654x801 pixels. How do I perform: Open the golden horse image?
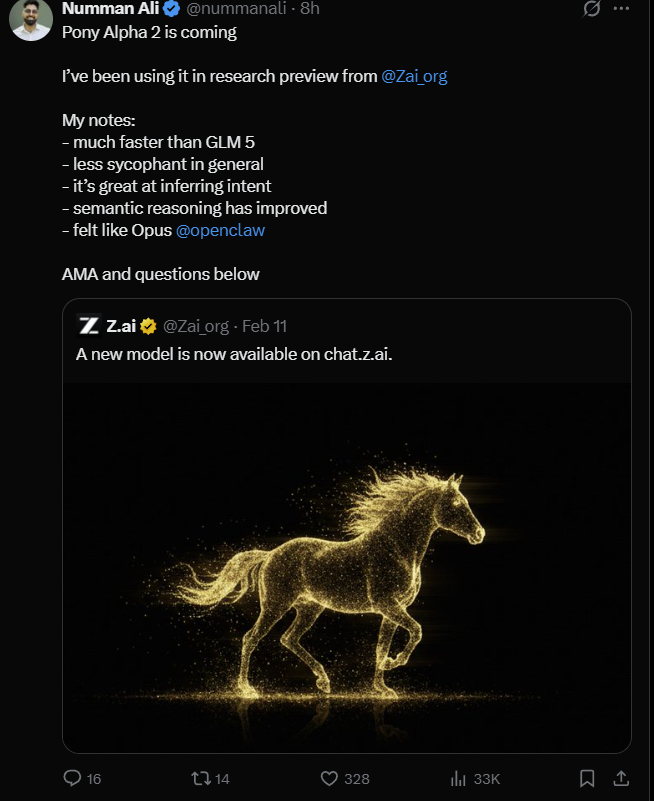click(347, 568)
